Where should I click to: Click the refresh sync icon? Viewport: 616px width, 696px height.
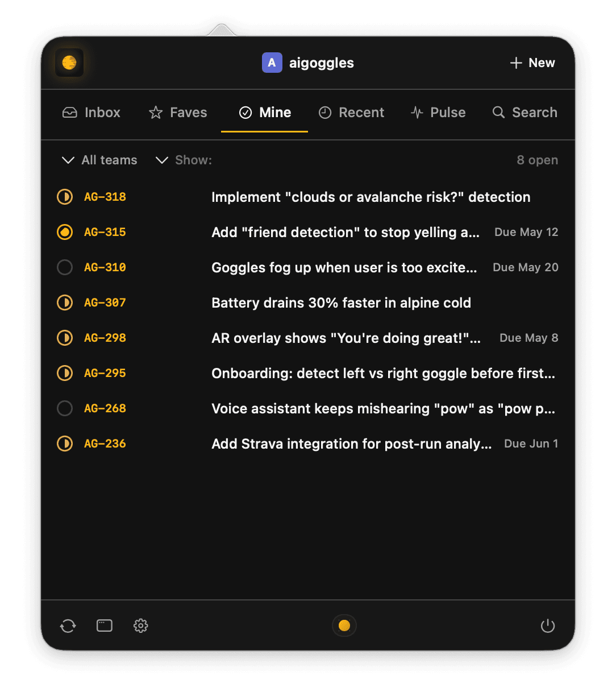68,626
